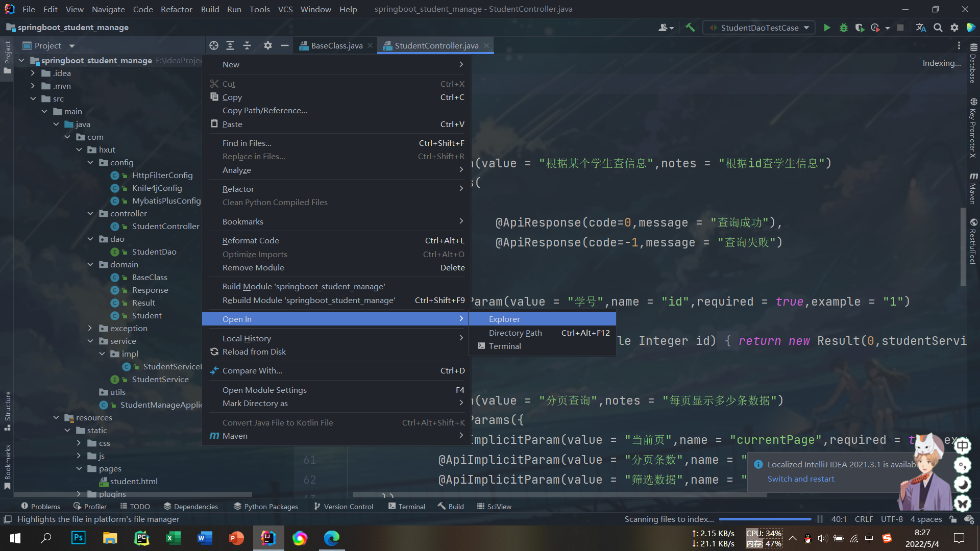The height and width of the screenshot is (551, 980).
Task: Click Collapse All icon in Project panel
Action: click(x=247, y=45)
